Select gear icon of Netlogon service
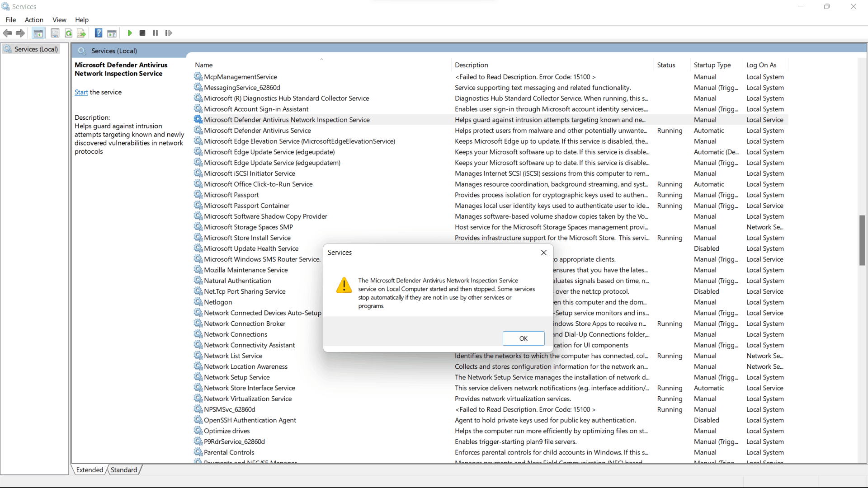868x488 pixels. pyautogui.click(x=198, y=302)
